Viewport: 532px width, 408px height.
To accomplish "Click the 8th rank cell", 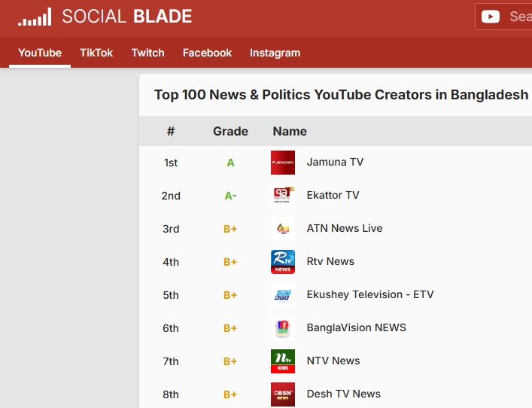I will point(171,394).
